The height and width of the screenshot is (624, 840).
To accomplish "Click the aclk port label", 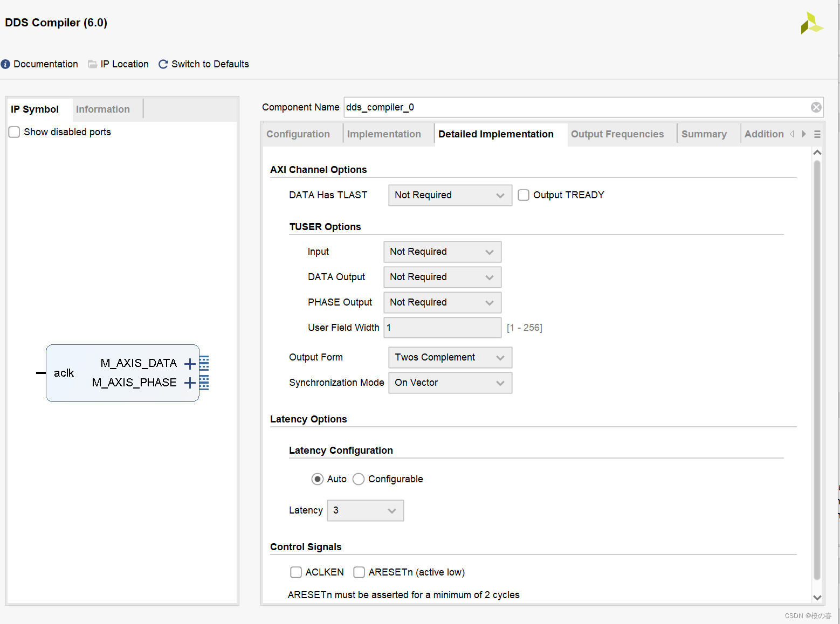I will coord(64,373).
